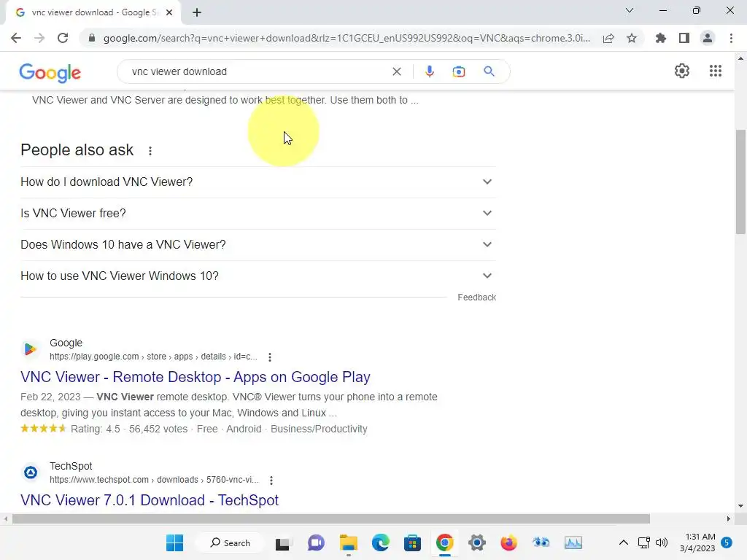Viewport: 747px width, 560px height.
Task: Select the vnc viewer download tab
Action: (x=93, y=12)
